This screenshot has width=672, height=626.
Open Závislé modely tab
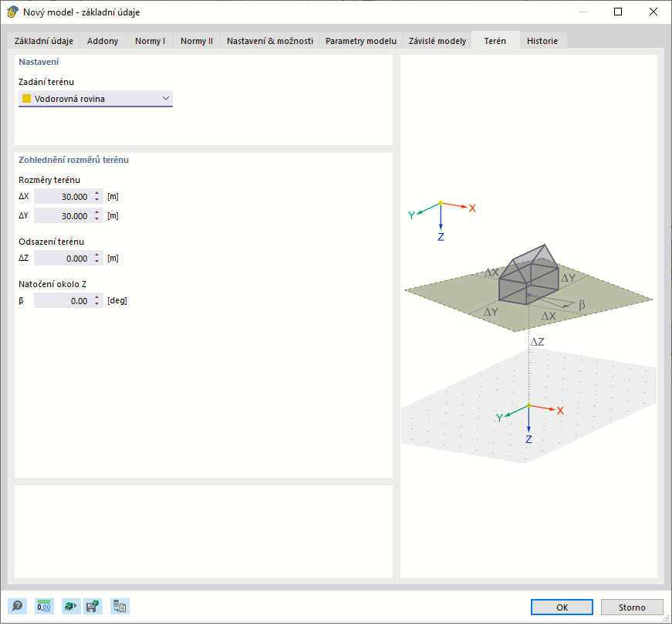coord(437,41)
